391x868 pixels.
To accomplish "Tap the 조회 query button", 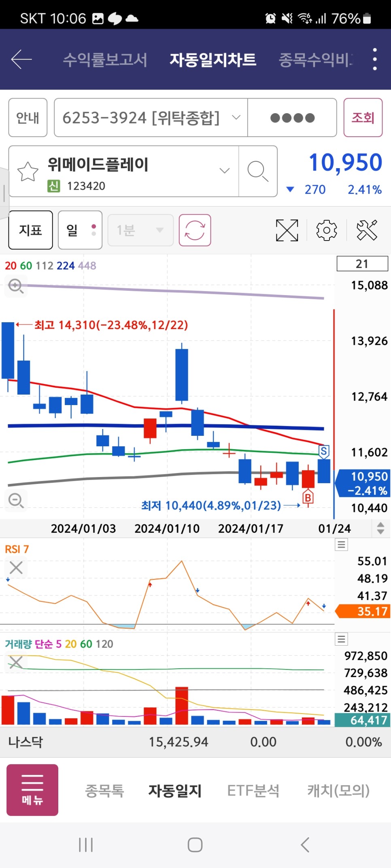I will click(x=363, y=118).
